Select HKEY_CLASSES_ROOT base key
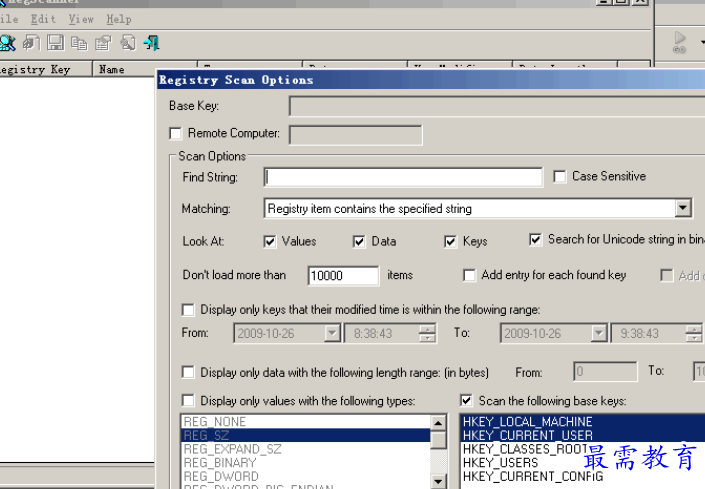This screenshot has height=489, width=705. coord(583,449)
